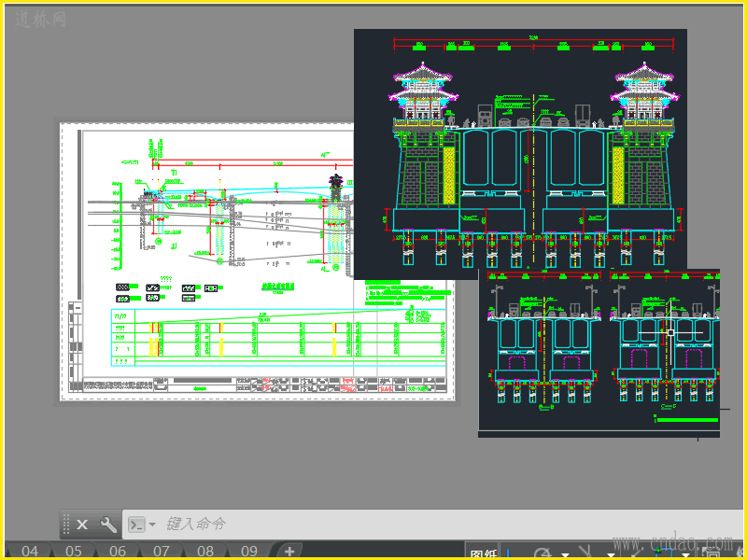Switch to layout tab 06
The width and height of the screenshot is (747, 560).
[118, 551]
